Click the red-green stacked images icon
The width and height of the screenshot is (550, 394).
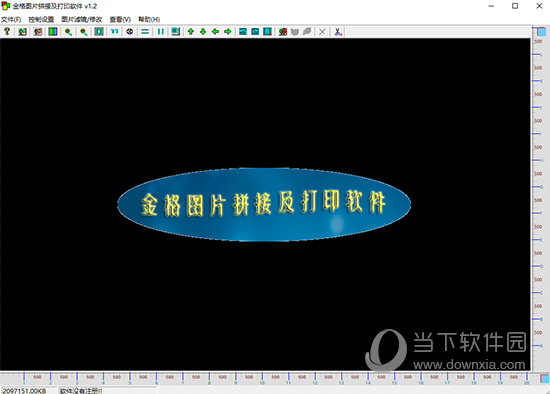click(x=283, y=32)
